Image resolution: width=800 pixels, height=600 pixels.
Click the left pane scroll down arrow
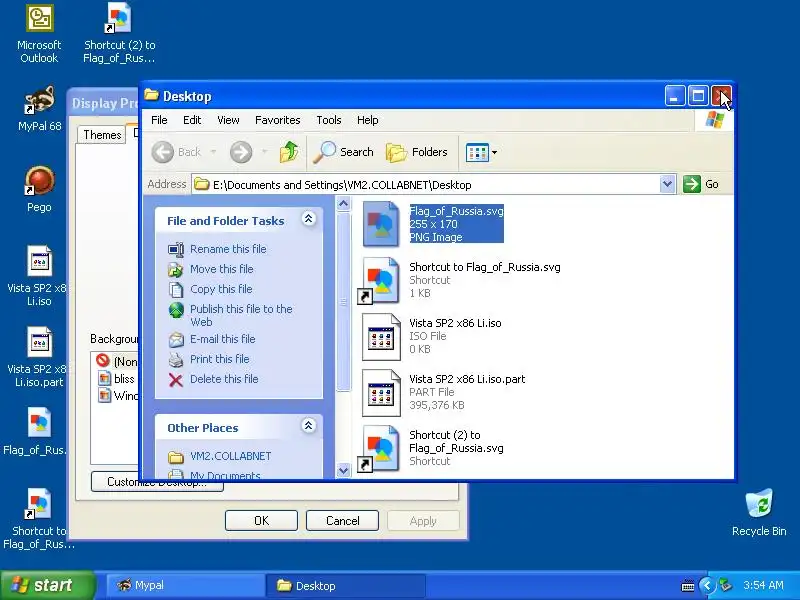[343, 470]
